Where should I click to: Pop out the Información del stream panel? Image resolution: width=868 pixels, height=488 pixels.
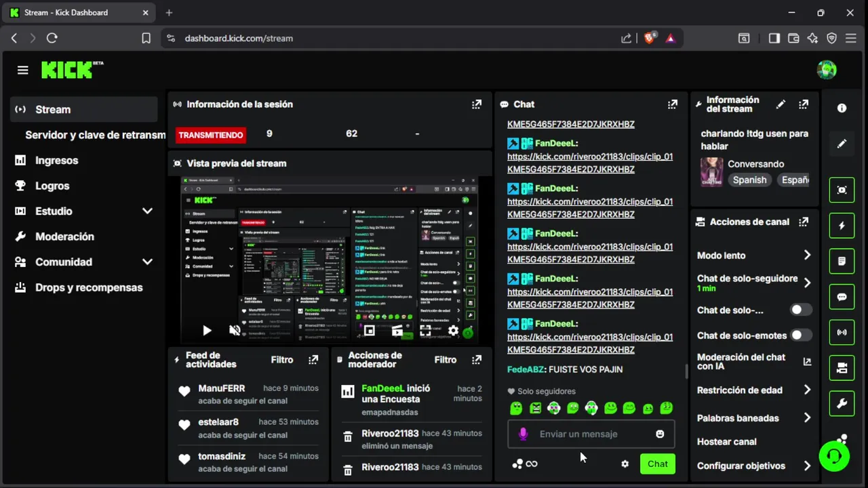pos(804,104)
